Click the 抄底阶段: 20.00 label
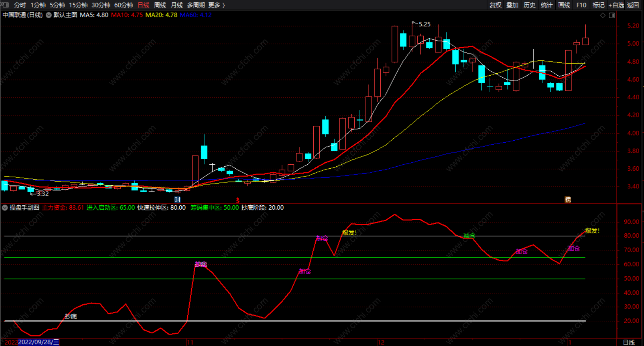644x346 pixels. pos(262,208)
